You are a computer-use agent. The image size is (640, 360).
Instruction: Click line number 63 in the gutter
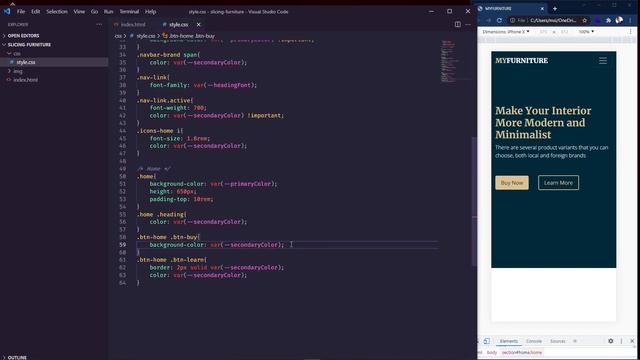click(x=123, y=275)
